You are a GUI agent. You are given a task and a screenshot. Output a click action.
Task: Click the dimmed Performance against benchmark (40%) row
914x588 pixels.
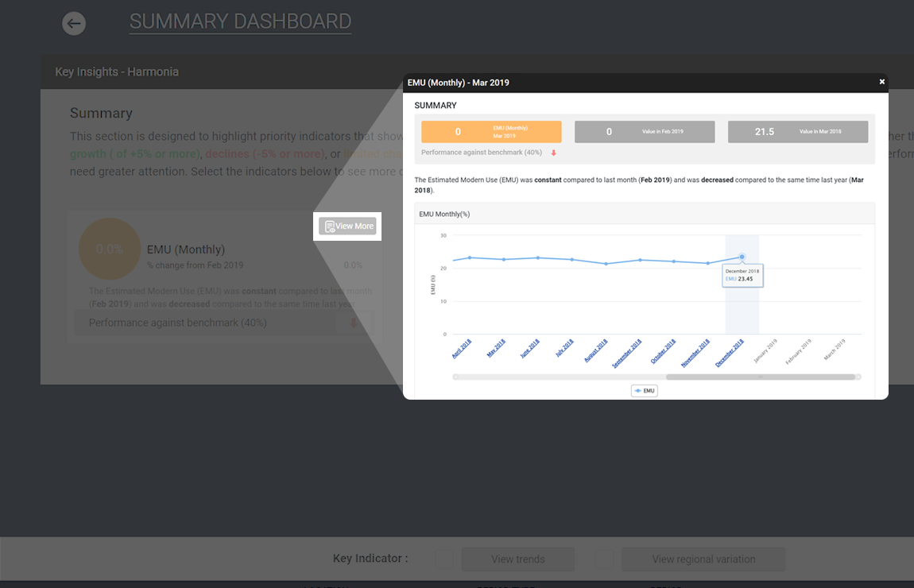223,323
